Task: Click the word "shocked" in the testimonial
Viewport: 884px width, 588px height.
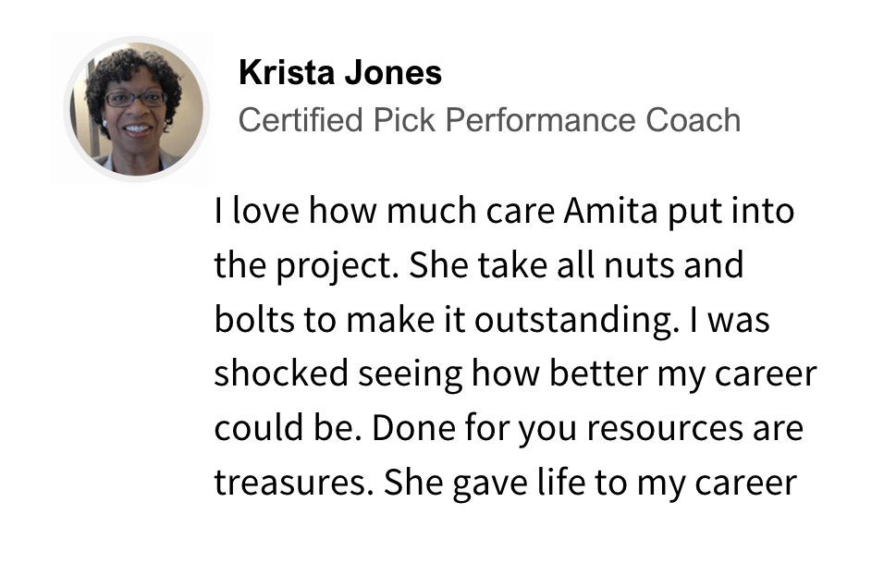Action: tap(281, 374)
